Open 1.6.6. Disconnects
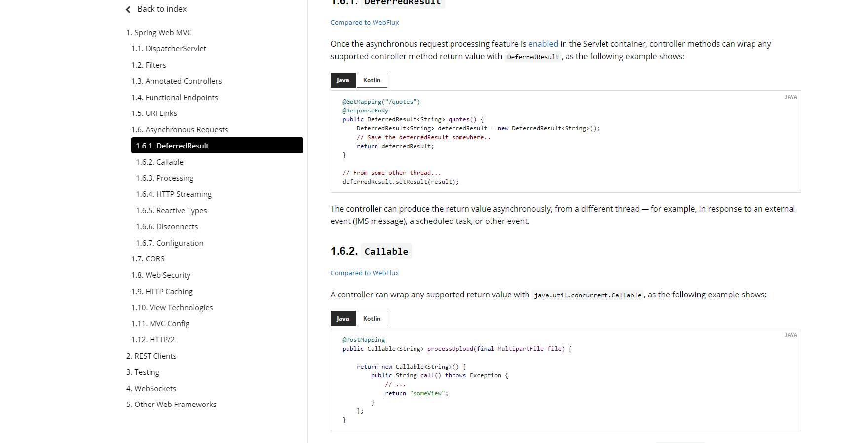 167,227
